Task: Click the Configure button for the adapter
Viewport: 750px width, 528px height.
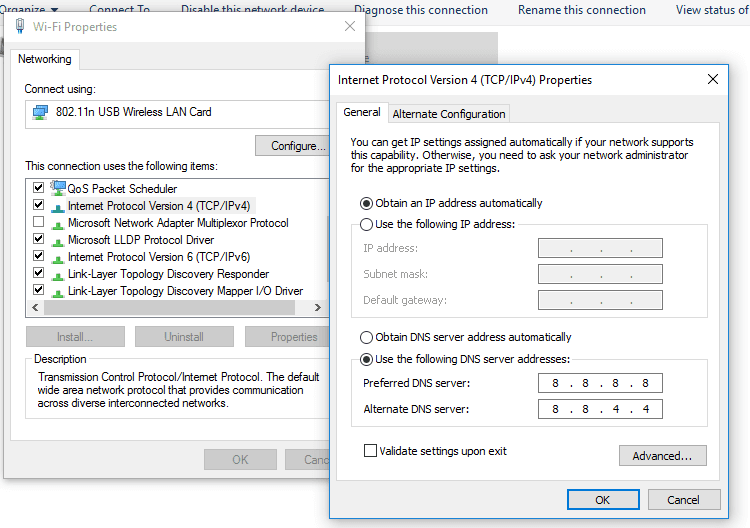Action: click(x=293, y=146)
